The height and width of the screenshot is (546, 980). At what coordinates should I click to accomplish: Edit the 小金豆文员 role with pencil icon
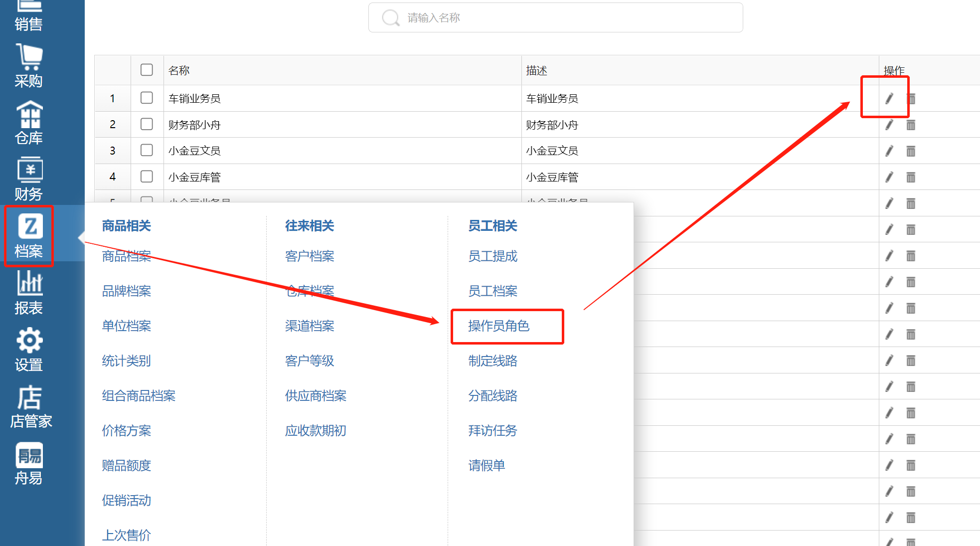[889, 151]
